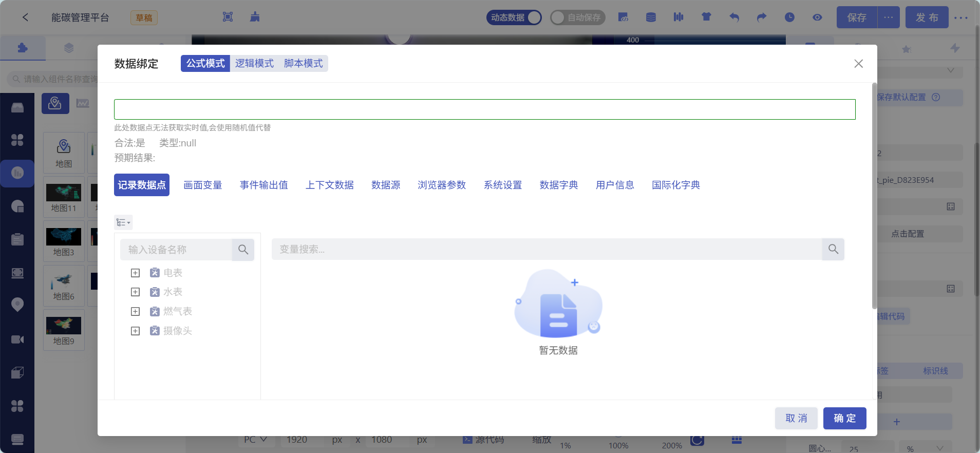
Task: Click the plus add button in right panel
Action: (x=896, y=422)
